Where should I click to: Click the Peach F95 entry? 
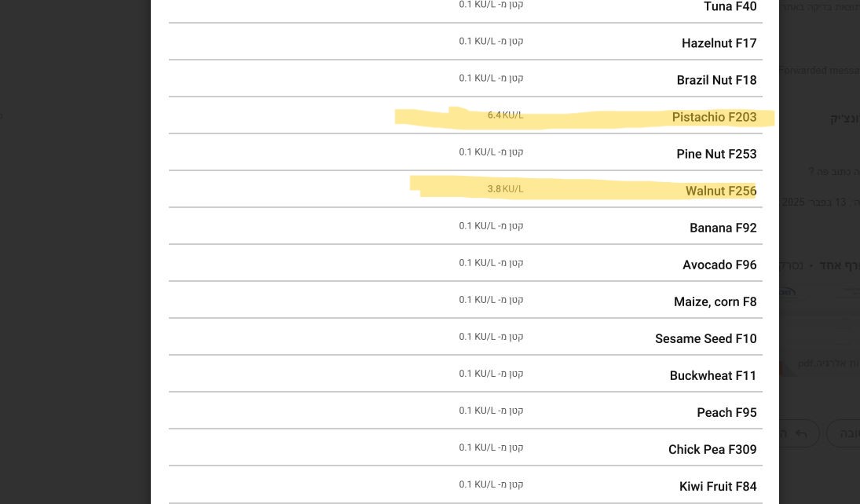[726, 413]
